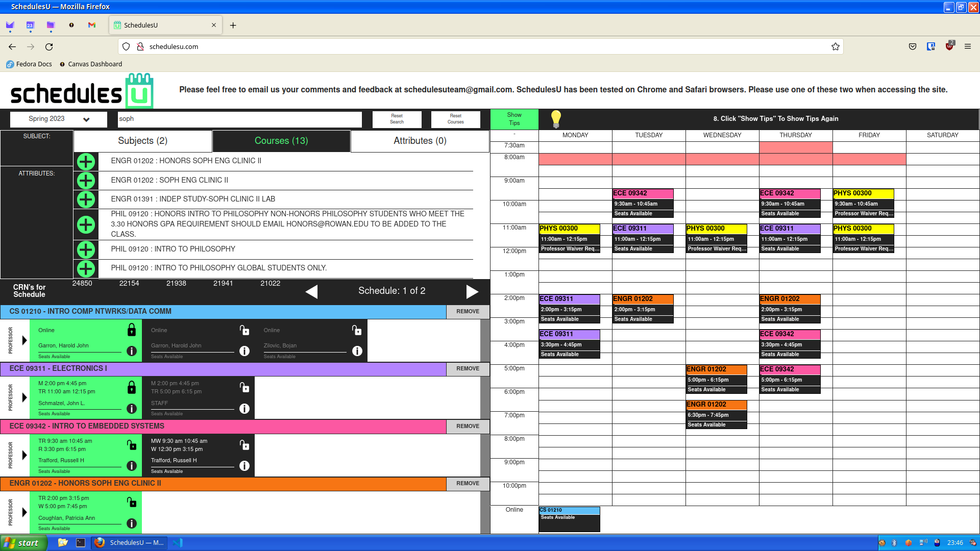980x551 pixels.
Task: Lock the Coughlan ENGR 01202 section
Action: pos(132,503)
